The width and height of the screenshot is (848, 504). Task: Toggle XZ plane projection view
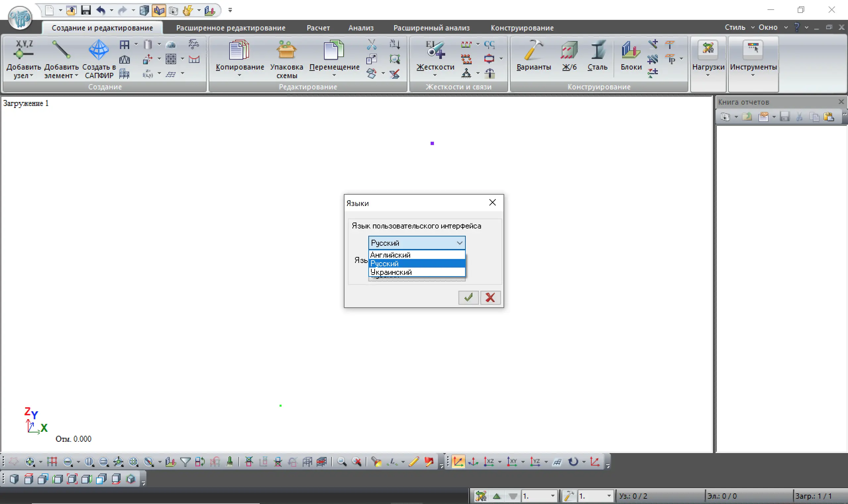489,462
